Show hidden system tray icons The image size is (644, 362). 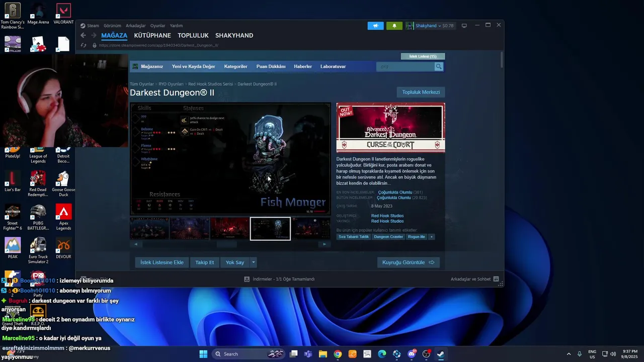coord(569,354)
